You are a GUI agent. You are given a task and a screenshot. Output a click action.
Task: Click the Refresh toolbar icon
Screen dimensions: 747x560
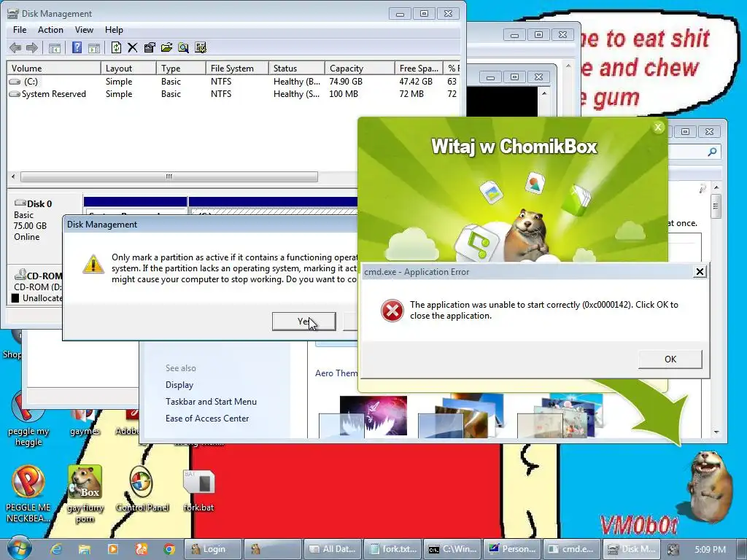pos(116,47)
